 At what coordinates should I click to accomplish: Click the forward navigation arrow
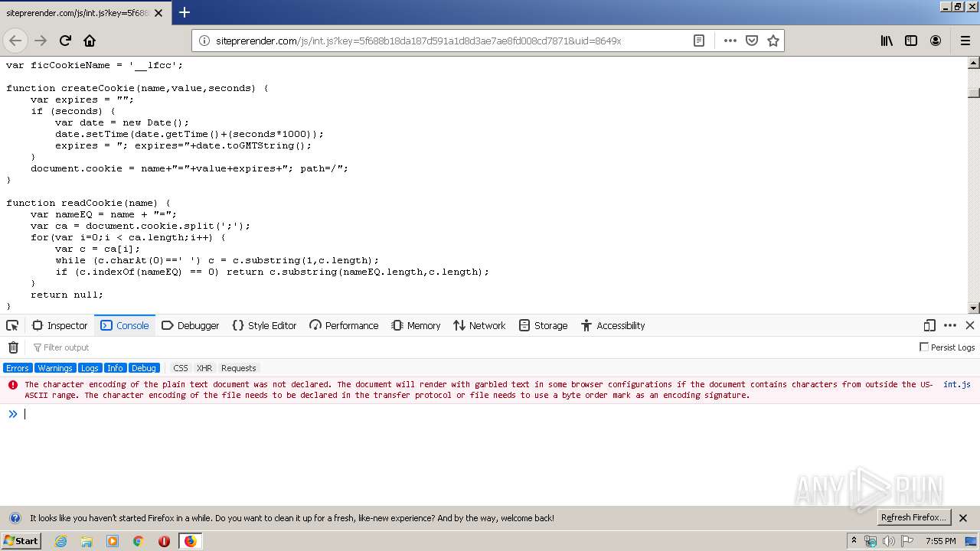41,41
